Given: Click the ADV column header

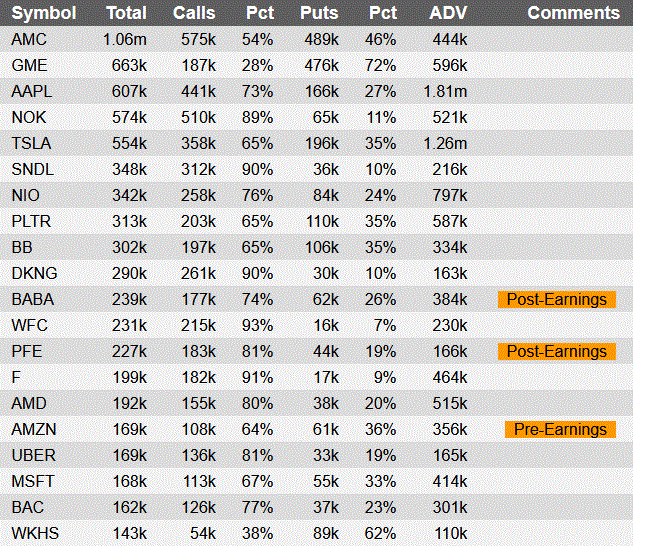Looking at the screenshot, I should coord(448,13).
